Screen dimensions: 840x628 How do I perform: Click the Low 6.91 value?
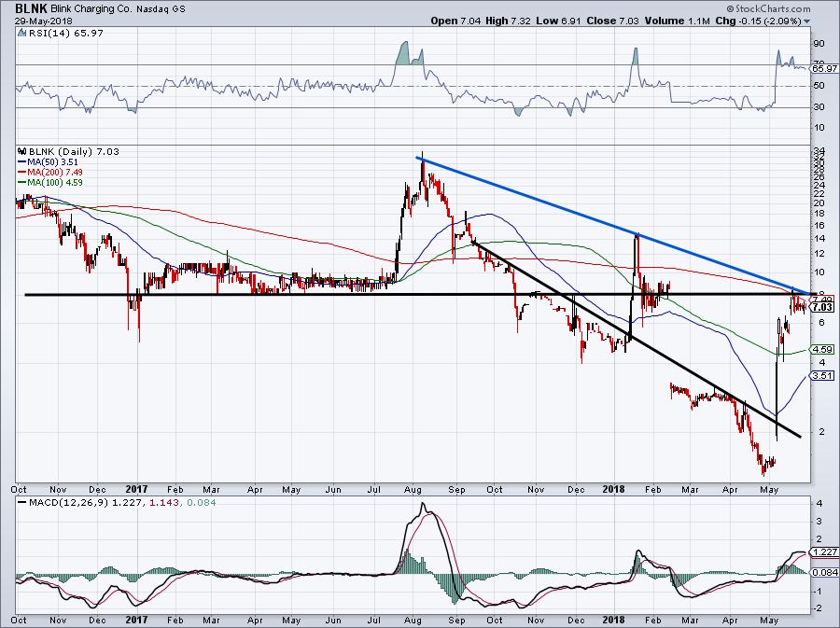558,21
